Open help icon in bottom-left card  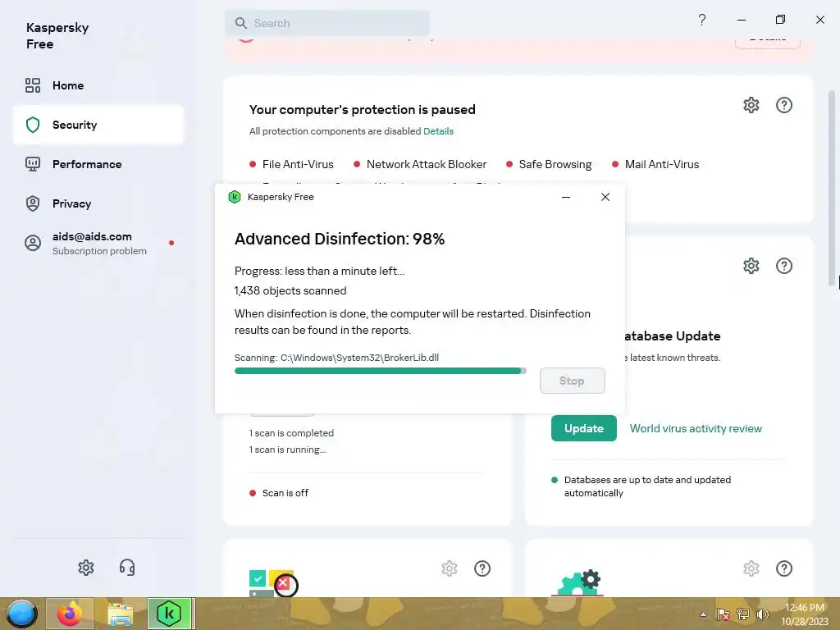point(482,568)
